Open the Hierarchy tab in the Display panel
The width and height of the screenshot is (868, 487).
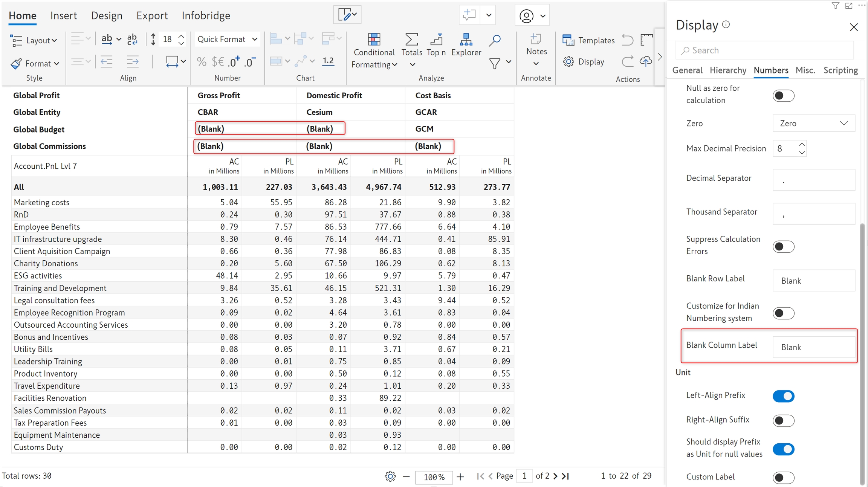tap(727, 70)
